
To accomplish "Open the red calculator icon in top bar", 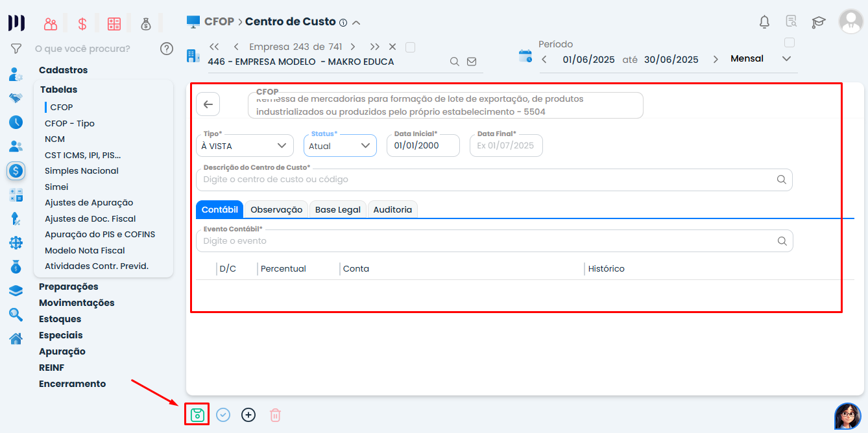I will (114, 23).
